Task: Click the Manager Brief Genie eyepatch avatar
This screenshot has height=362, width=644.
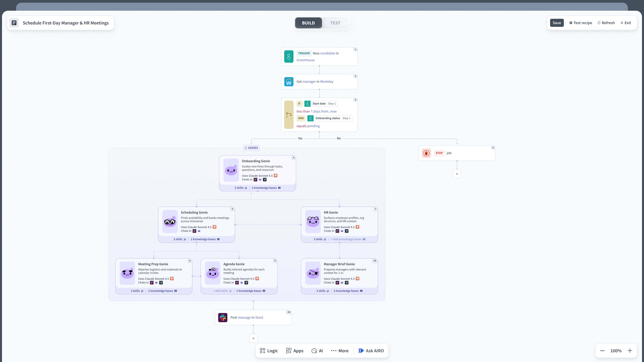Action: [x=313, y=273]
